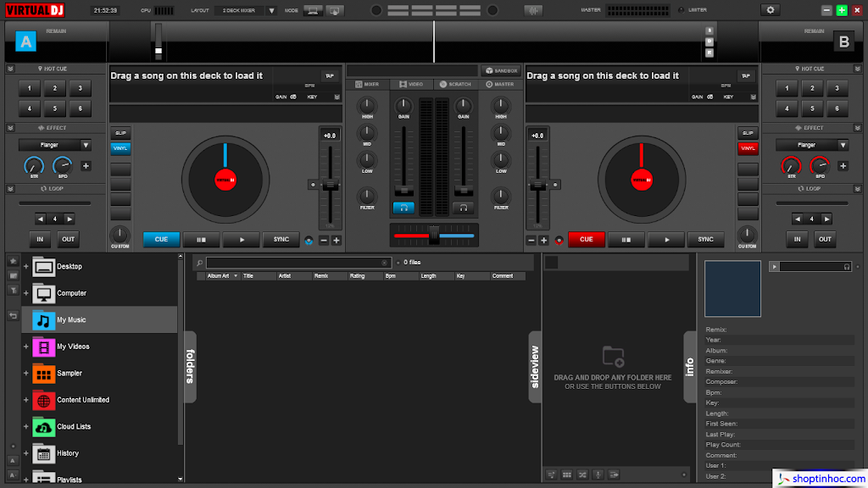Expand the My Videos tree node
The height and width of the screenshot is (488, 868).
pyautogui.click(x=26, y=347)
